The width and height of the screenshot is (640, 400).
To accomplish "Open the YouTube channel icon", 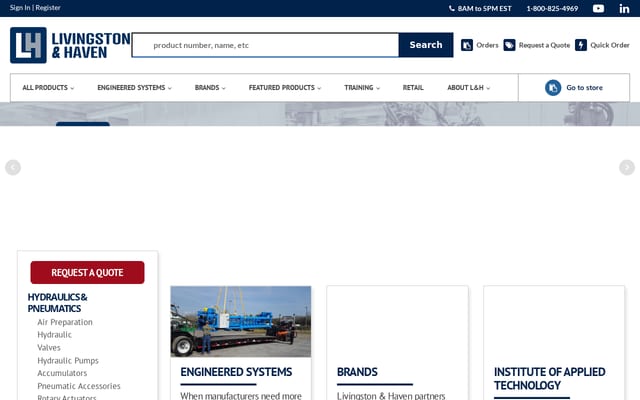I will coord(598,8).
